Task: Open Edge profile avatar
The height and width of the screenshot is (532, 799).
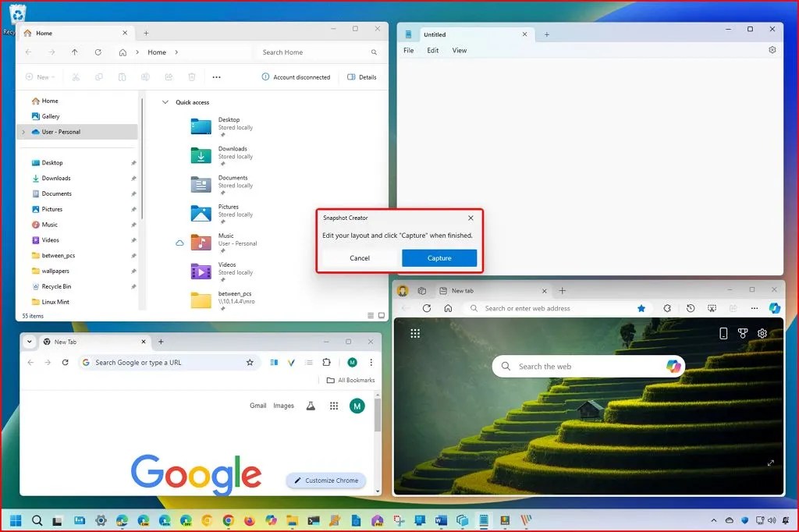Action: coord(403,290)
